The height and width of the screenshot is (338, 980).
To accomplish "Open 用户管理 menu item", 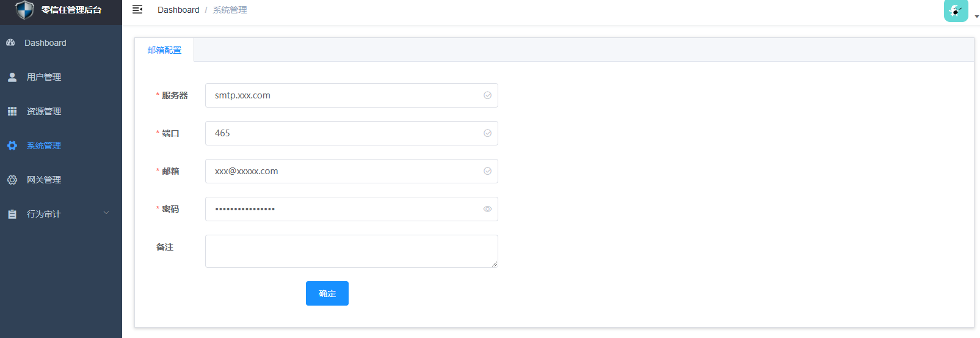I will [x=44, y=77].
